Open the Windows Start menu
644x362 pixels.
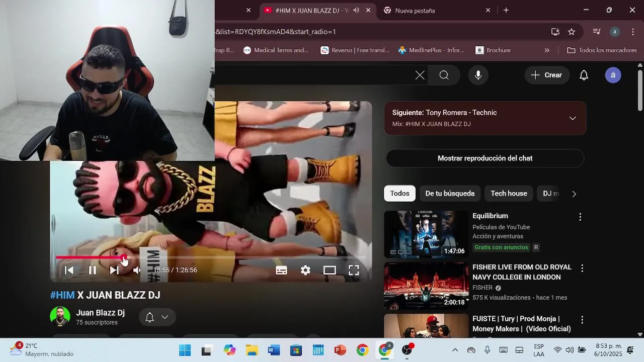[185, 350]
